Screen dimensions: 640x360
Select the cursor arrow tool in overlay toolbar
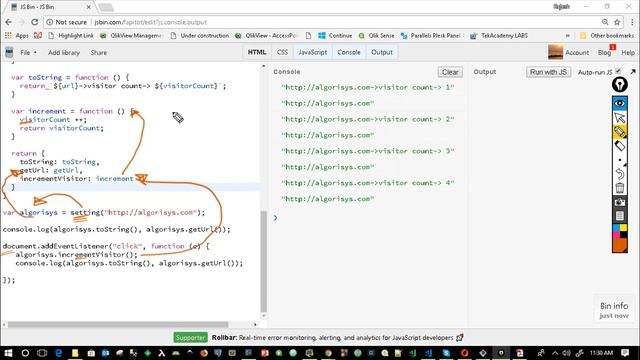(620, 118)
